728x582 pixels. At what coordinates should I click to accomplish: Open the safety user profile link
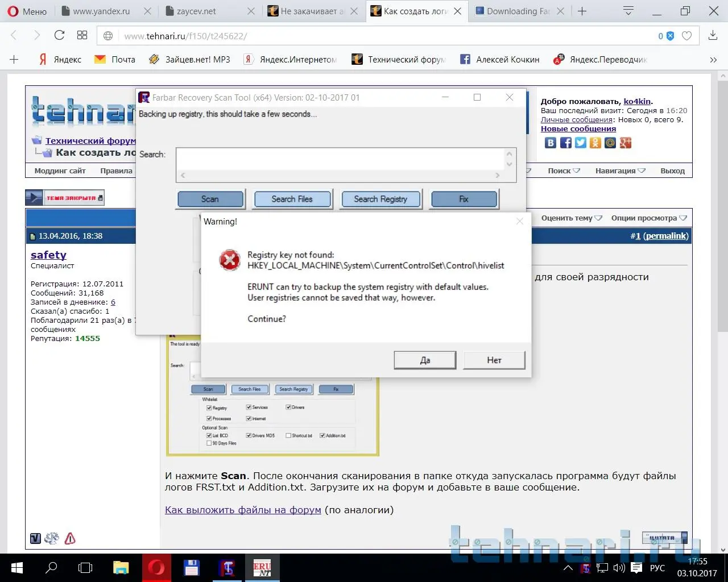click(x=48, y=255)
